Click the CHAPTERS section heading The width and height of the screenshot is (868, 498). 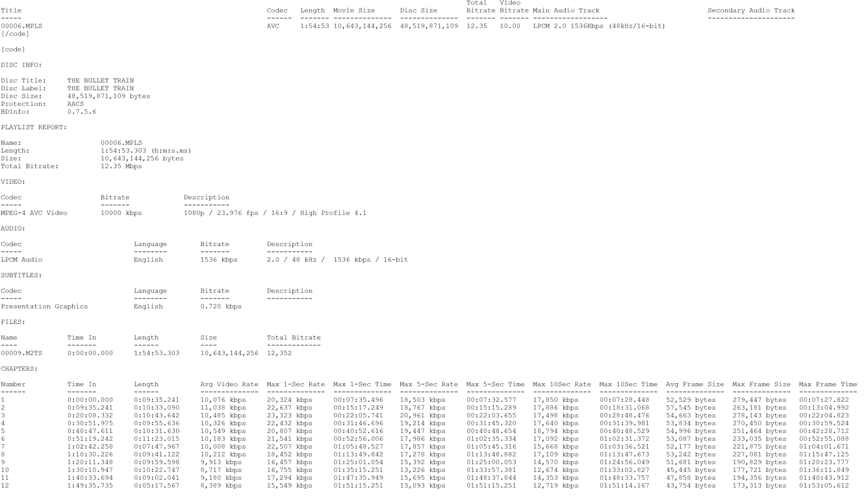19,369
